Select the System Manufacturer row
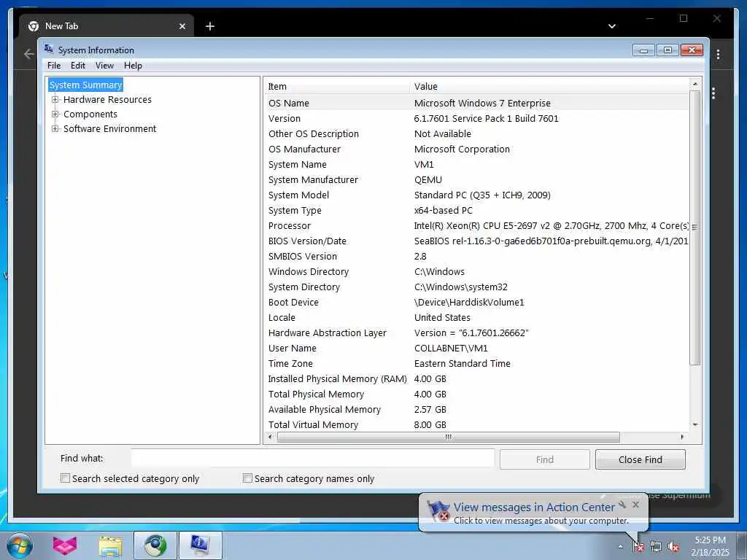The image size is (747, 560). (476, 179)
